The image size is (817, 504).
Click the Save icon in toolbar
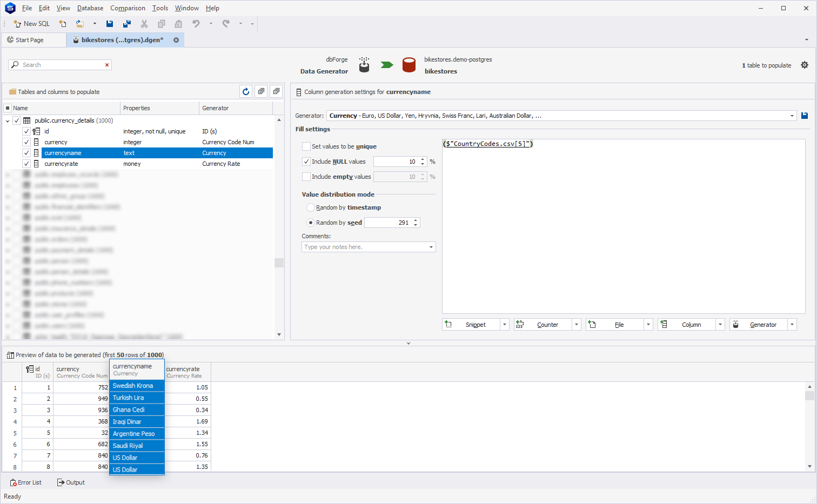click(x=110, y=24)
